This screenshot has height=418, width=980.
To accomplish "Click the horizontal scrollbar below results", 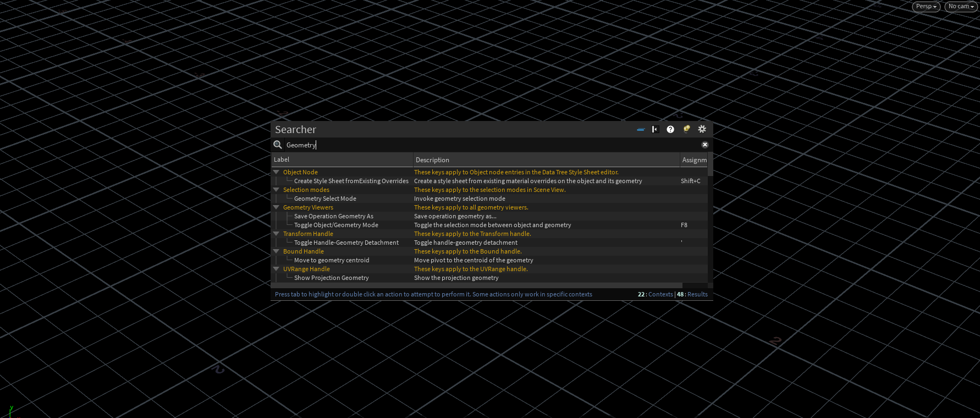I will (477, 285).
